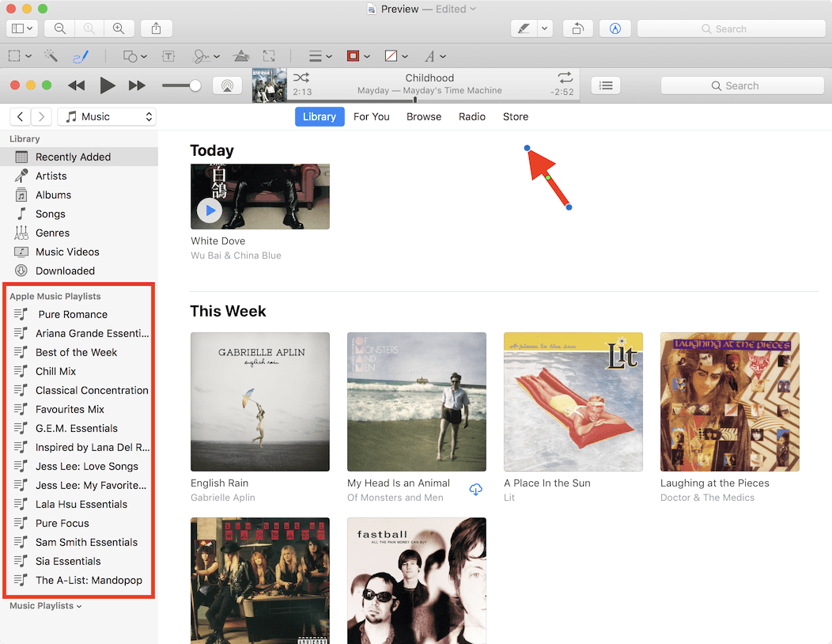Open the Up Next list icon

point(606,85)
